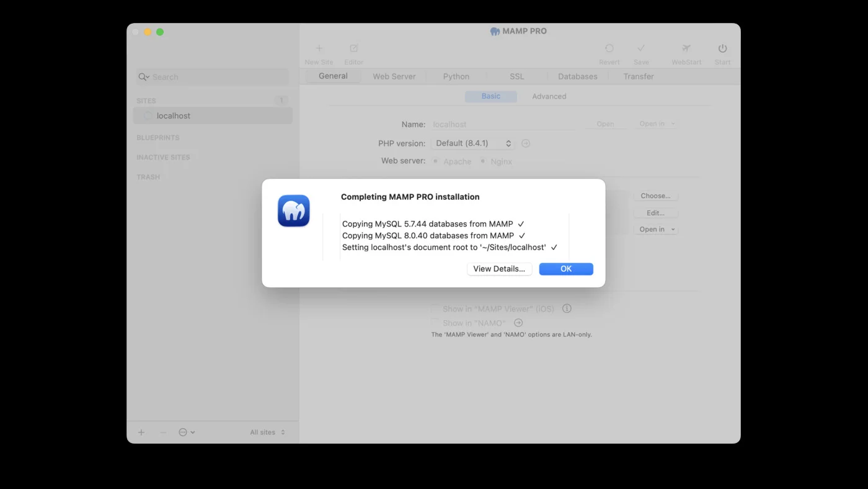This screenshot has height=489, width=868.
Task: Remove site using the bottom minus button
Action: 163,433
